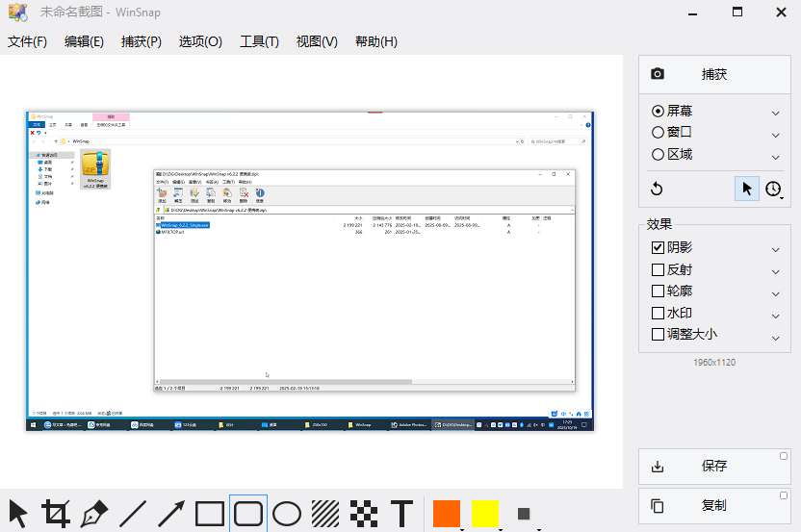Maximize the WinSnap window
801x532 pixels.
[737, 13]
